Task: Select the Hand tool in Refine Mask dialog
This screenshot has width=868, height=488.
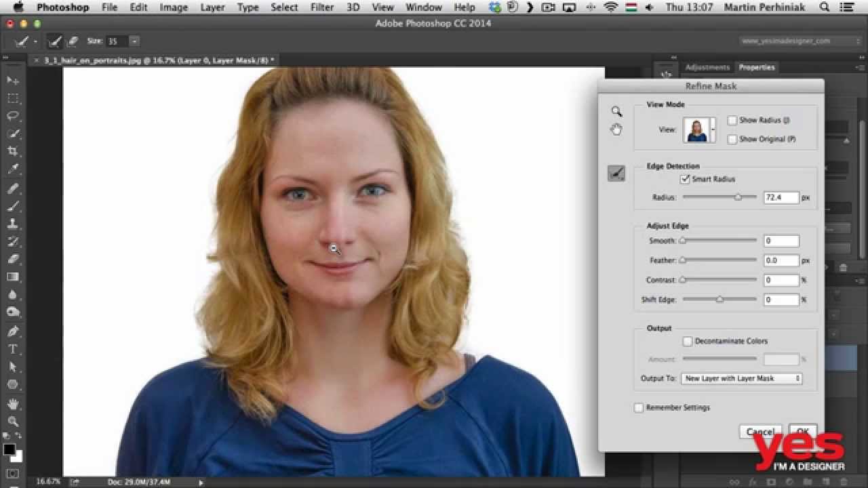Action: click(x=616, y=129)
